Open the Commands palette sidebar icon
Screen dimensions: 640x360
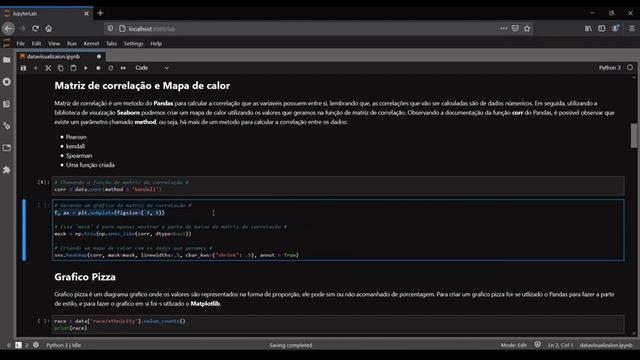7,104
